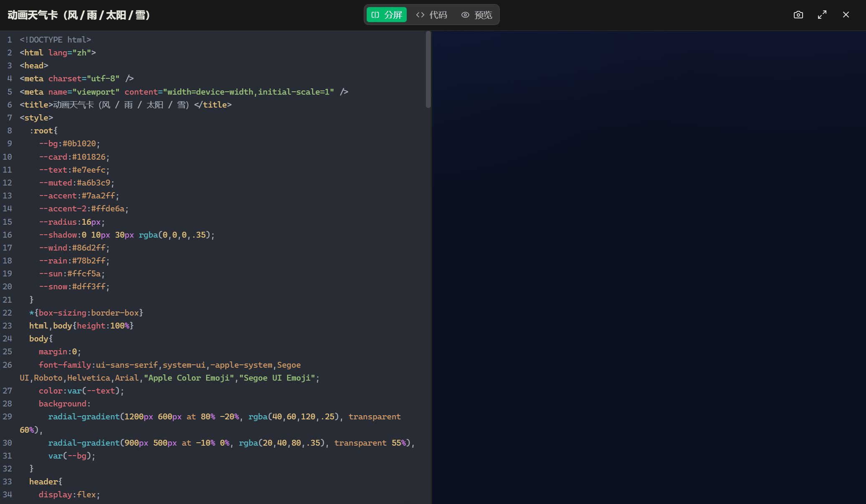Click the --bg:#0b1020 variable line
866x504 pixels.
tap(69, 143)
